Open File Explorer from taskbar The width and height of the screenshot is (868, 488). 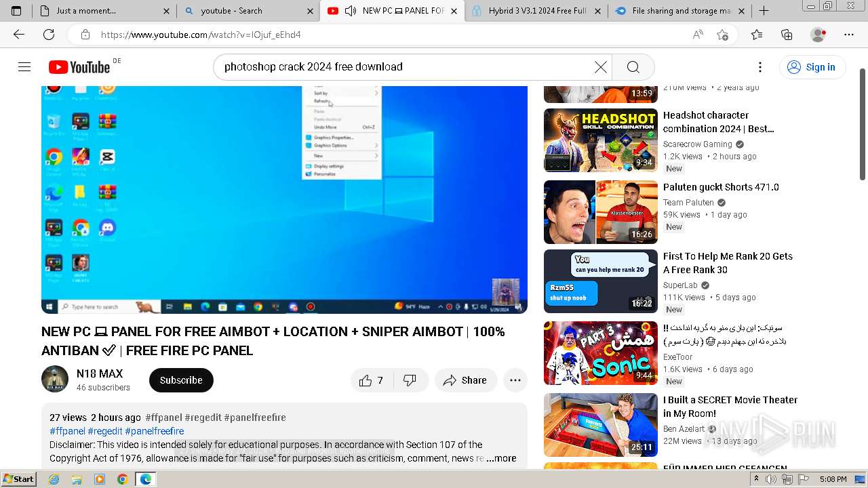coord(77,479)
